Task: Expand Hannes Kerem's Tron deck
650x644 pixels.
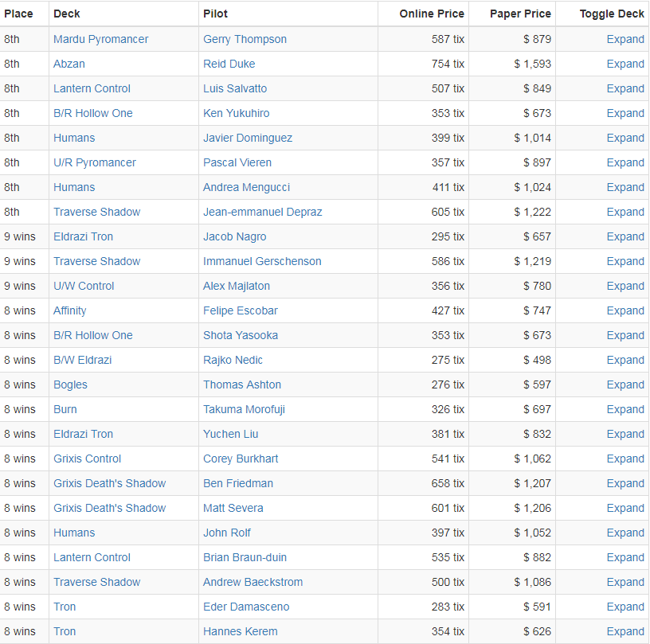Action: 625,631
